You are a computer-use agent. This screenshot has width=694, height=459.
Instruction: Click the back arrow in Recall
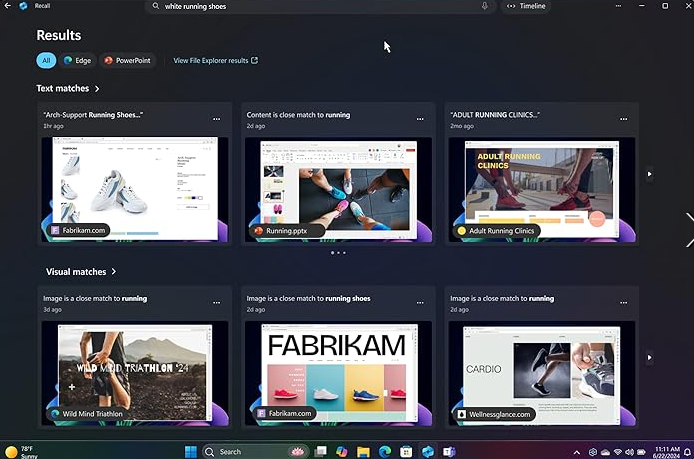6,6
